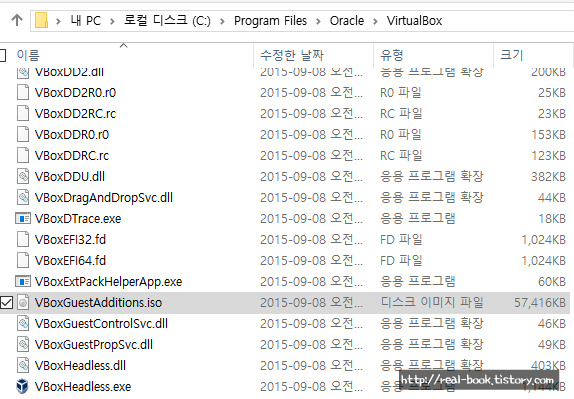Viewport: 574px width, 399px height.
Task: Navigate to 로컬 디스크 (C:) breadcrumb
Action: (x=167, y=20)
